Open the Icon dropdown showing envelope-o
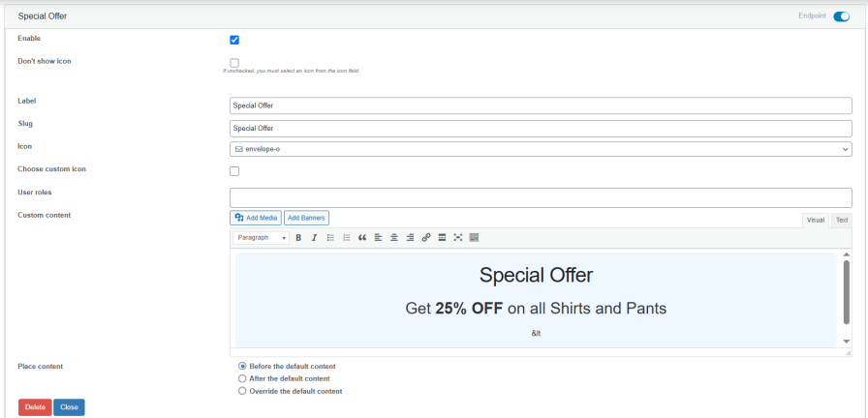The height and width of the screenshot is (418, 868). coord(541,149)
